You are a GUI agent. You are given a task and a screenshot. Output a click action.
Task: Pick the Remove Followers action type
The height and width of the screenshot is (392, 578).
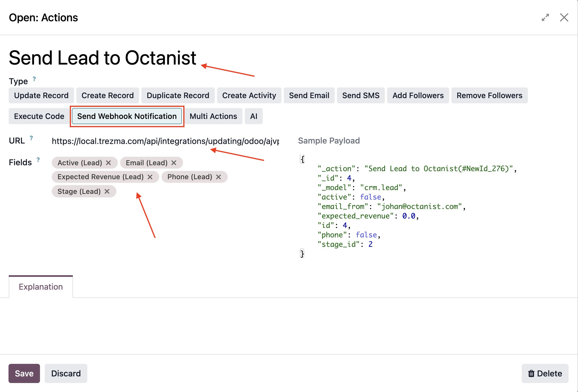coord(490,96)
